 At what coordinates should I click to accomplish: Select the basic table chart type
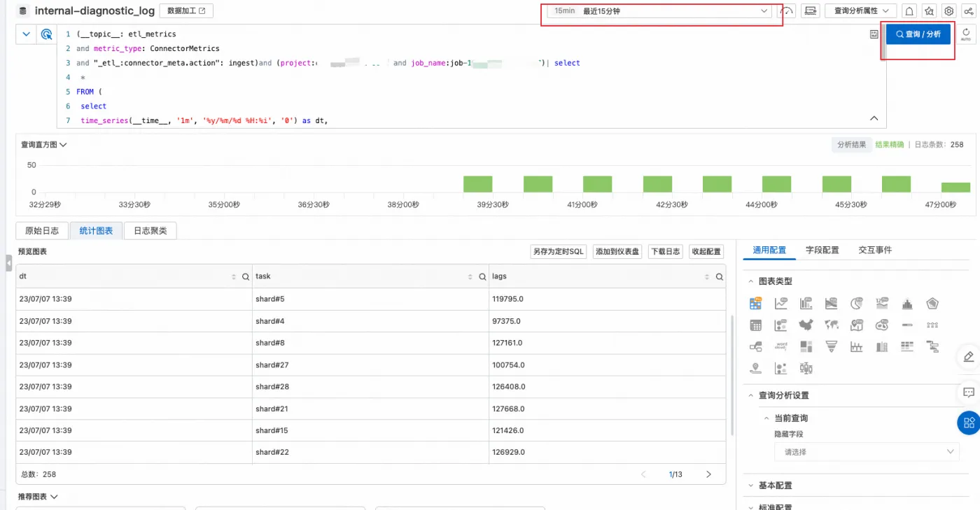point(755,325)
